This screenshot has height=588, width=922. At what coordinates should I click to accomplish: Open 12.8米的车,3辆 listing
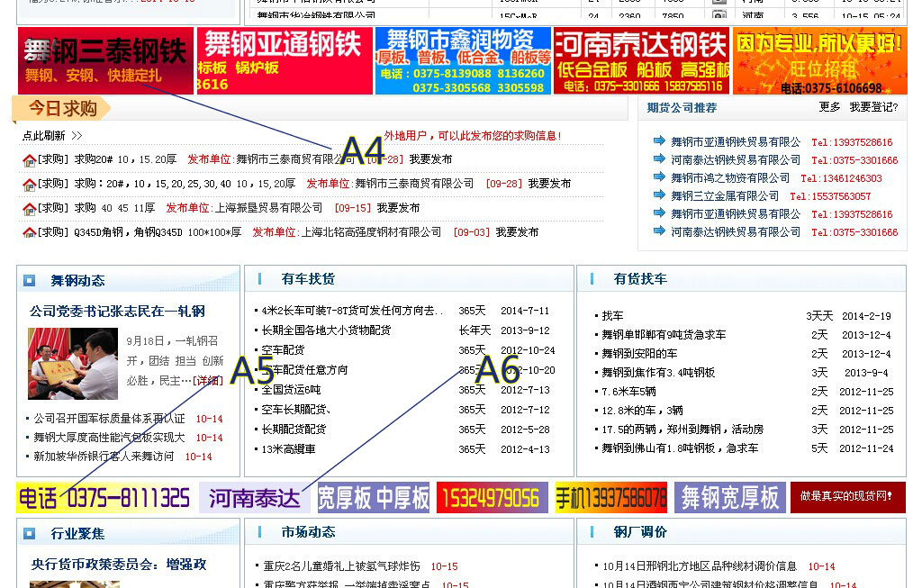(x=642, y=411)
